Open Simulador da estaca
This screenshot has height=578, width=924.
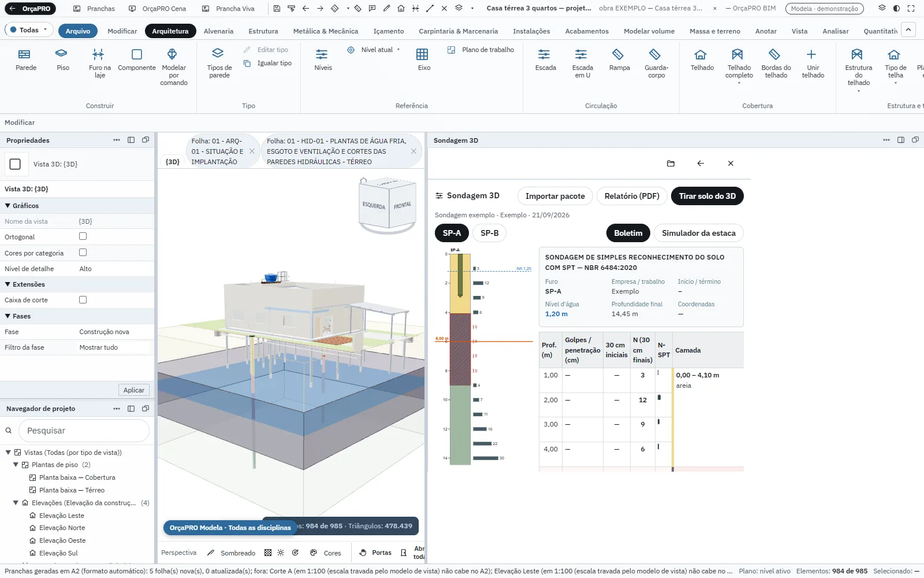coord(698,233)
